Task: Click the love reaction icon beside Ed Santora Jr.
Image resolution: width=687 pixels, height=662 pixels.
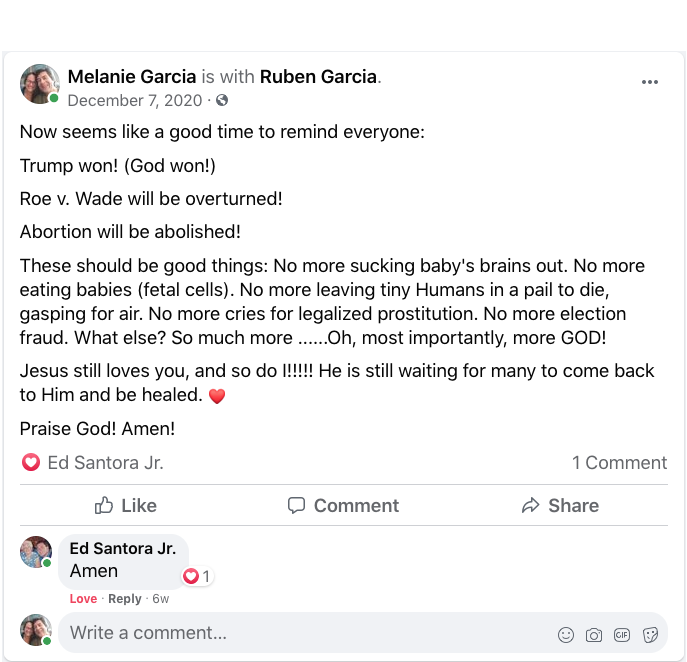Action: [x=31, y=462]
